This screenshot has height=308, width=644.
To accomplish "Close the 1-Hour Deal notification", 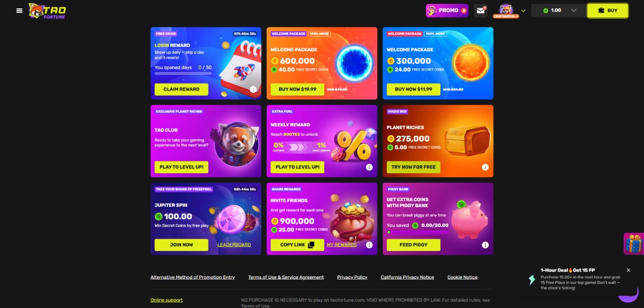I will 628,270.
